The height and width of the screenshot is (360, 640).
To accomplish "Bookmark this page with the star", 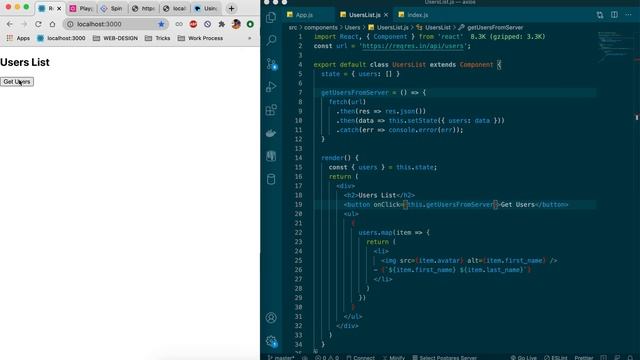I will click(x=161, y=24).
